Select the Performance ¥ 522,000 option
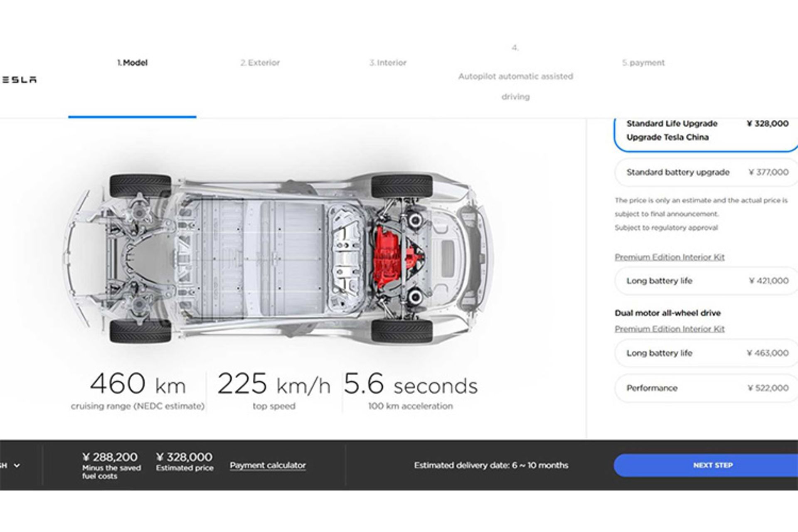 [x=706, y=388]
